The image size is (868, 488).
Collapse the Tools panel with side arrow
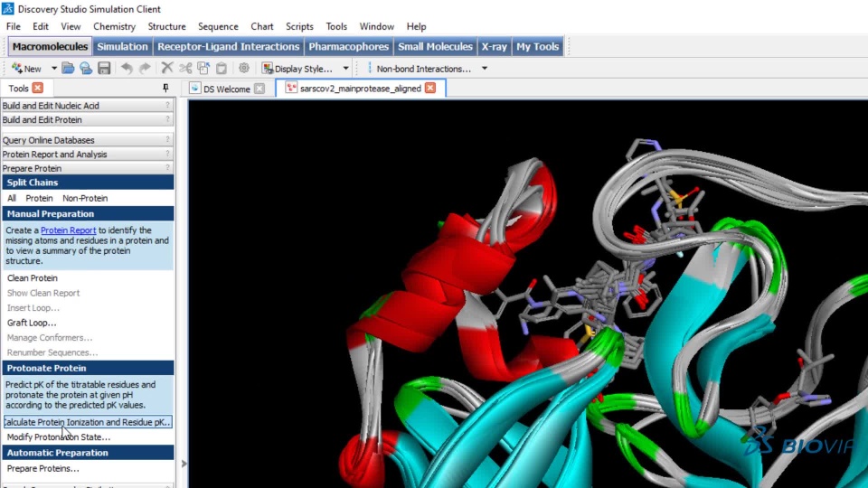coord(184,464)
